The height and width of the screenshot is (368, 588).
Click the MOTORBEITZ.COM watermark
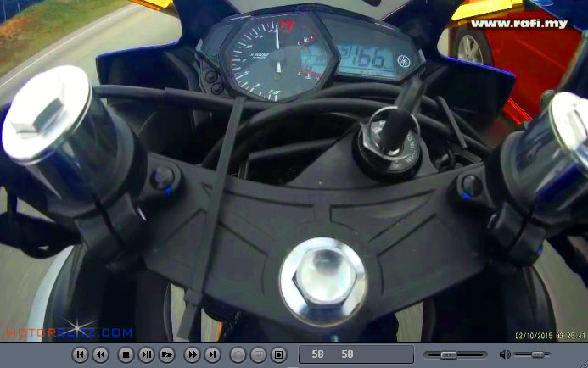(x=70, y=332)
